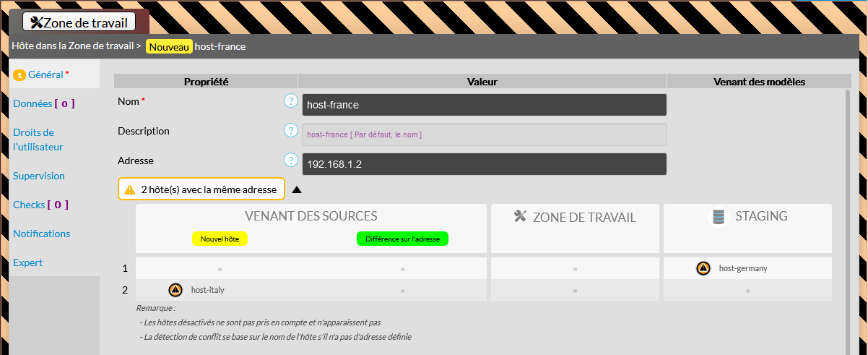Click the Remarque label

156,308
